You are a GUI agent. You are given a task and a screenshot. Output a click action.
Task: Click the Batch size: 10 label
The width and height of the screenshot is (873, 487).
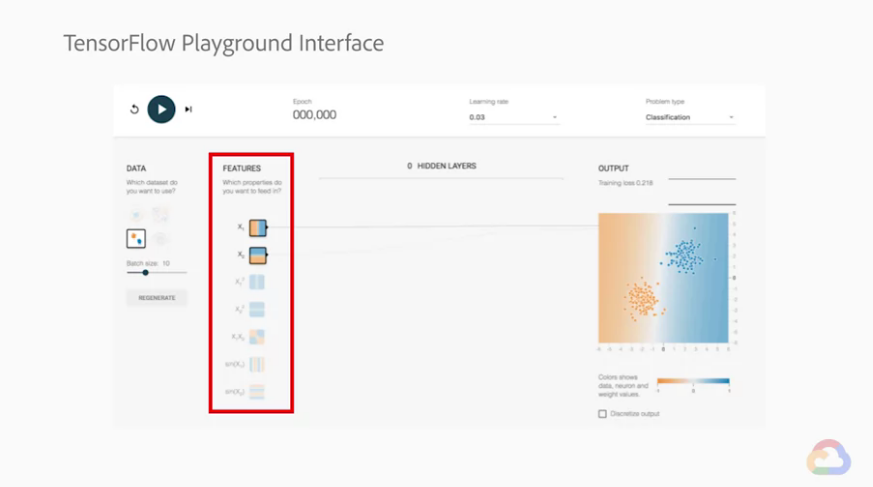click(148, 263)
